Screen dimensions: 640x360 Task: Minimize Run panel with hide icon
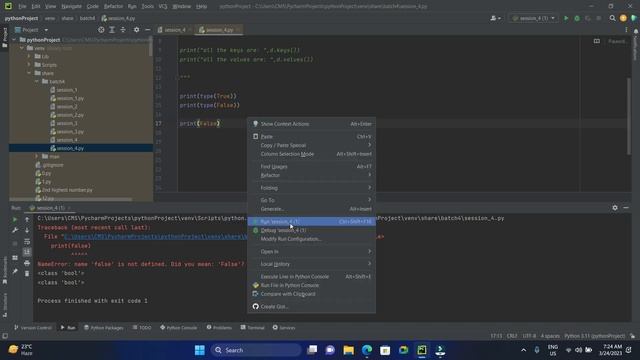[x=626, y=208]
